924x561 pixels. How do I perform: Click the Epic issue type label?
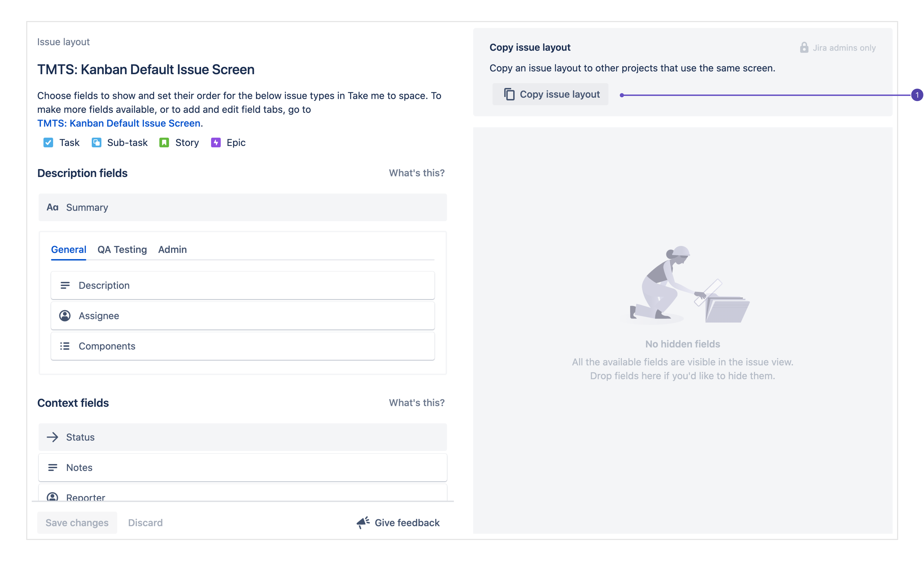point(236,142)
